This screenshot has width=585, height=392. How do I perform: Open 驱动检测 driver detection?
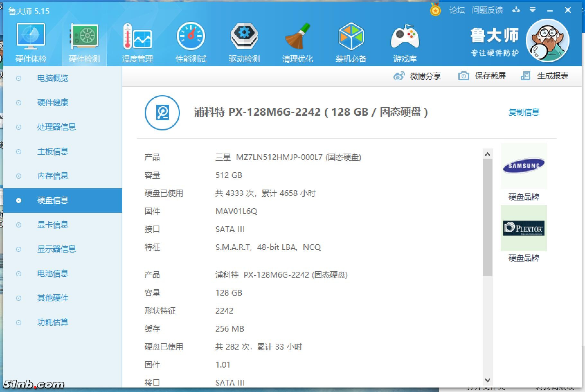[244, 42]
